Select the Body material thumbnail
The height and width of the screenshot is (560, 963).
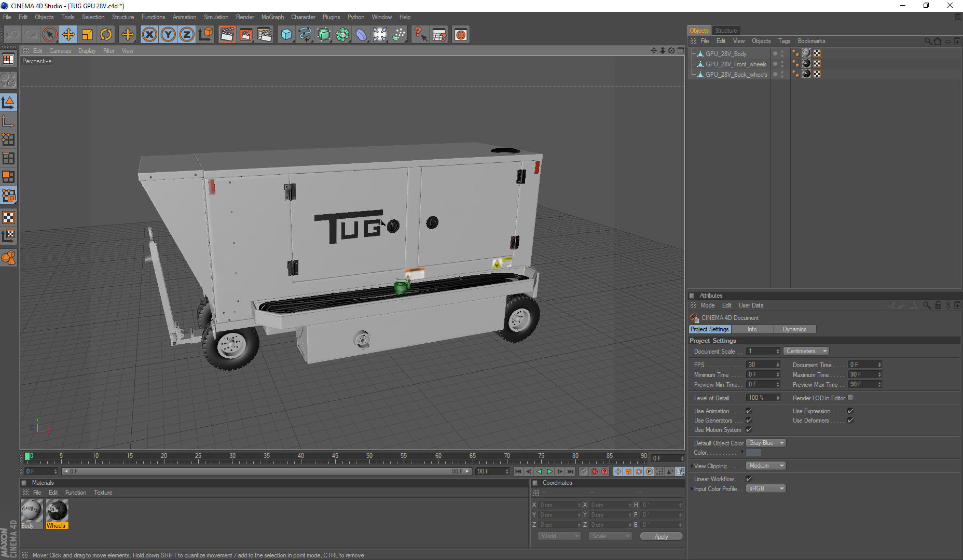pos(32,514)
